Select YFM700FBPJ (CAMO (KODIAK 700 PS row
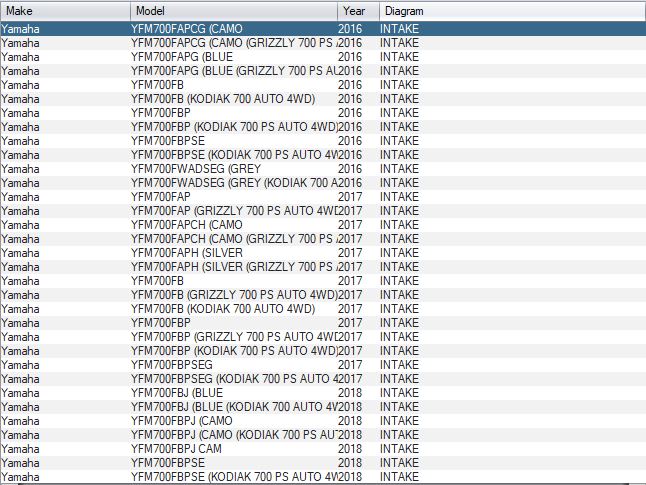 click(x=323, y=435)
